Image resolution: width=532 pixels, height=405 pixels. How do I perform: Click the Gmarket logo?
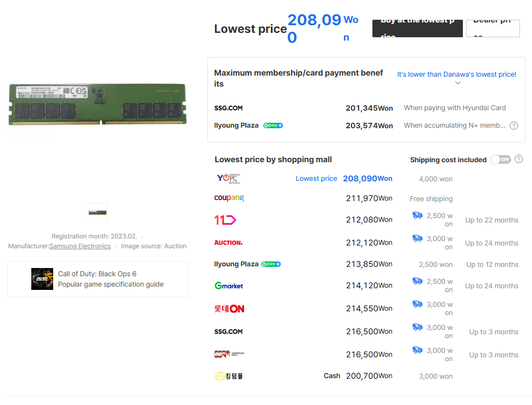(x=228, y=286)
